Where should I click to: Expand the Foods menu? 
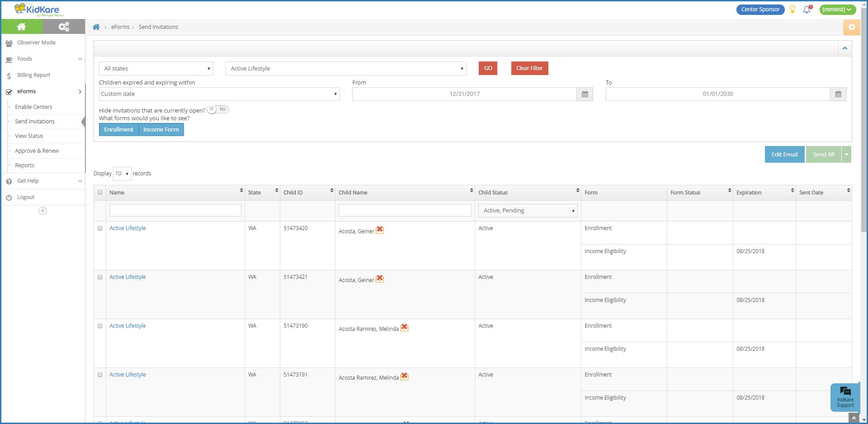tap(43, 59)
